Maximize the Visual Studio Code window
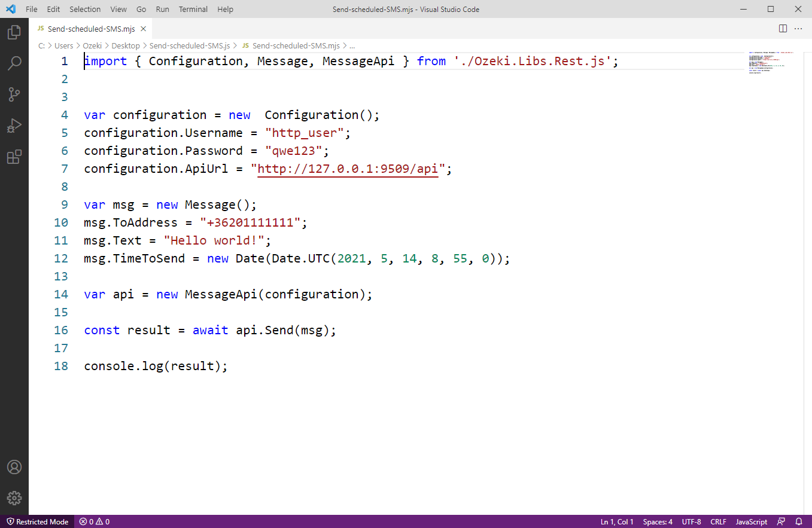Image resolution: width=812 pixels, height=528 pixels. (771, 9)
